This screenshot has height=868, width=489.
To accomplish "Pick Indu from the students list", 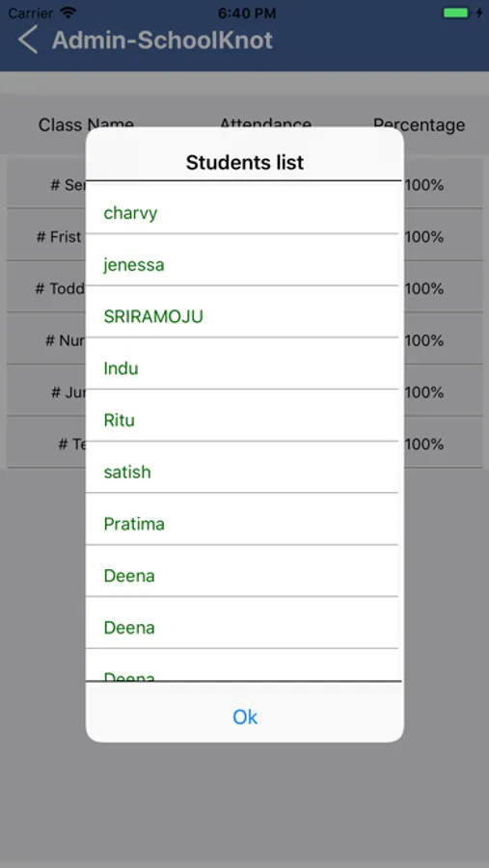I will click(x=242, y=368).
